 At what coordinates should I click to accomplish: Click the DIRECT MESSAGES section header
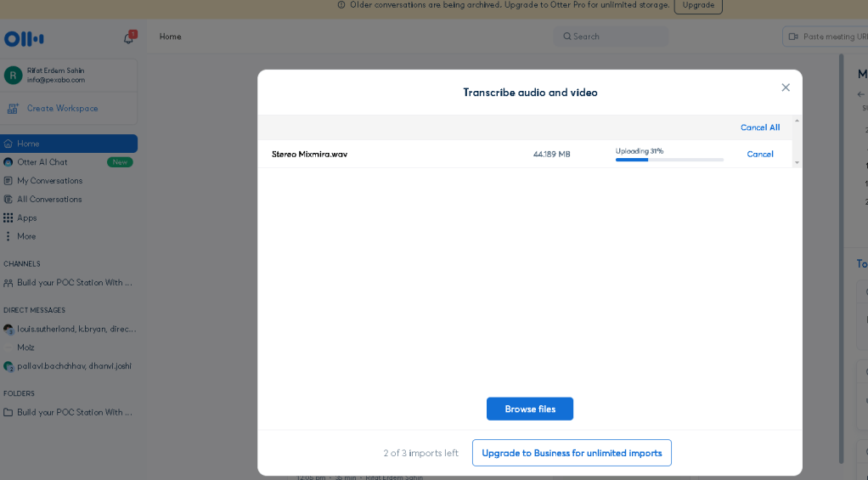point(34,311)
